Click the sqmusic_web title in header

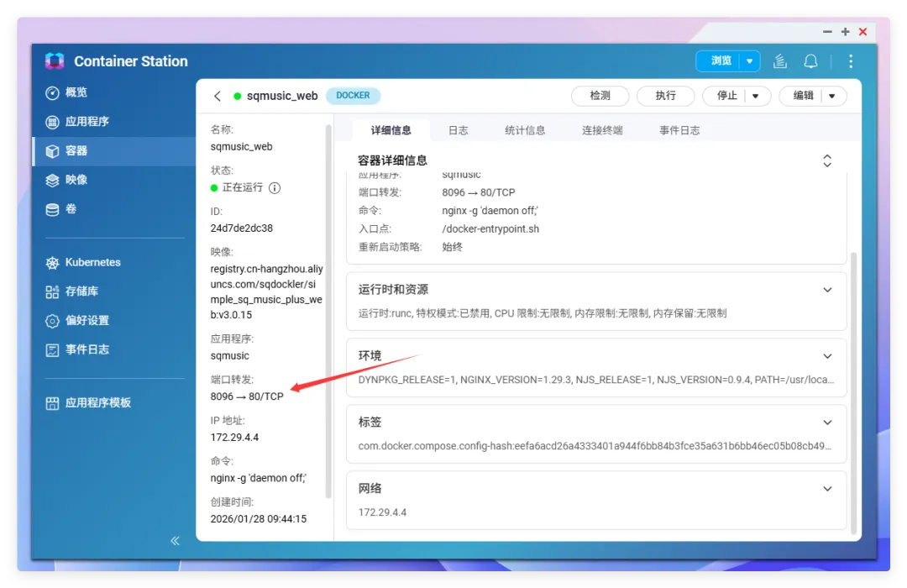tap(282, 96)
